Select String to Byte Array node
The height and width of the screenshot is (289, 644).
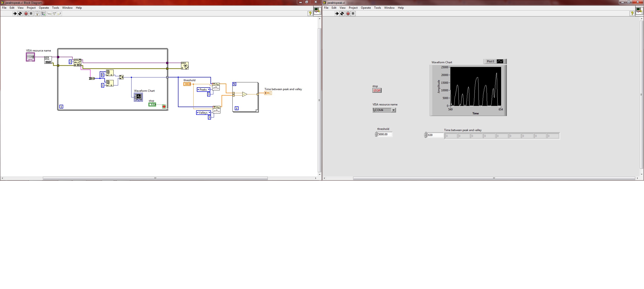[92, 78]
